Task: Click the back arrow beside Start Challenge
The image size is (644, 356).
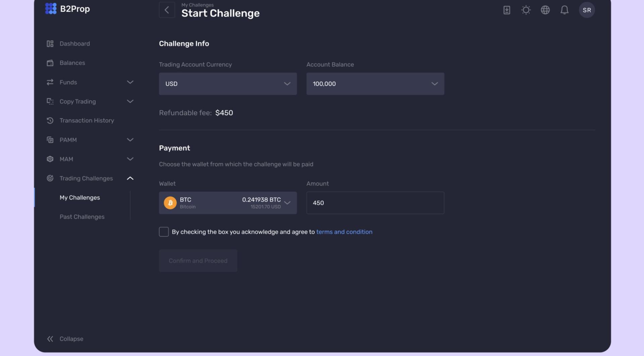Action: 167,10
